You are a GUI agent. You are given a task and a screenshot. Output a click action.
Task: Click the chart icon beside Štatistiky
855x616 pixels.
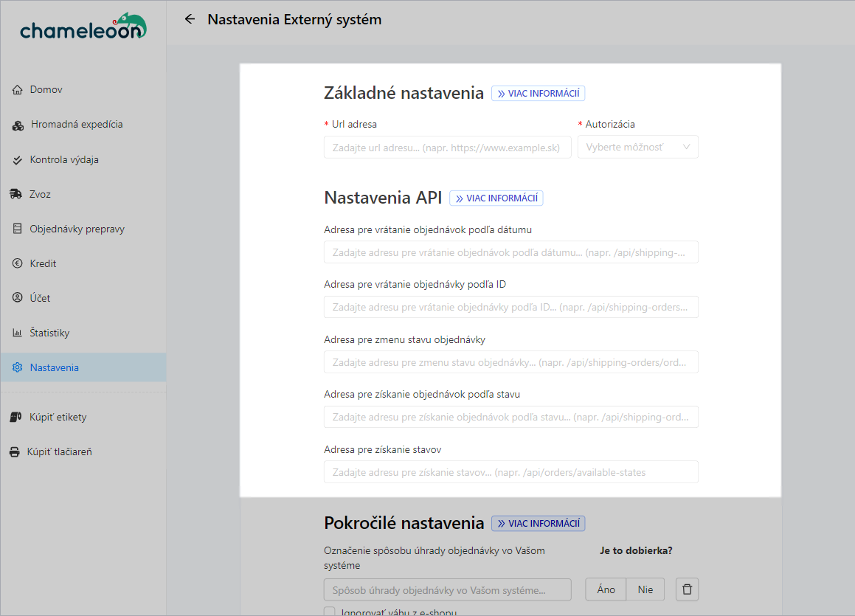(x=18, y=333)
